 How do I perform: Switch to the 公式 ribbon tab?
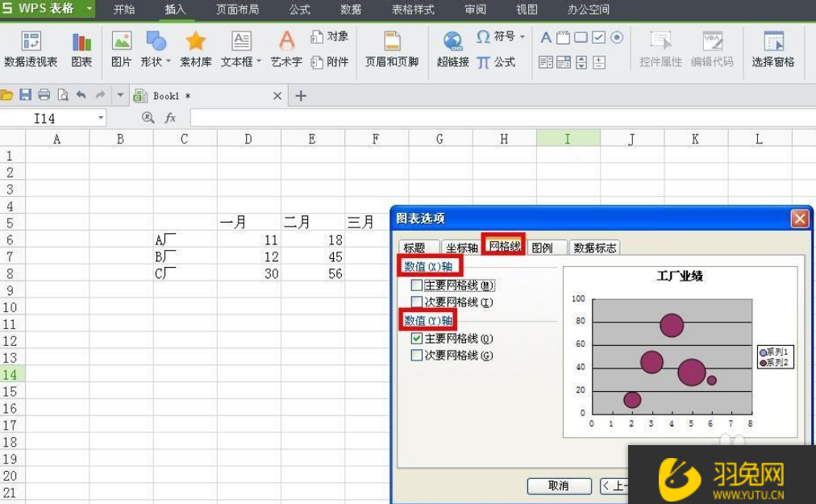(x=300, y=10)
